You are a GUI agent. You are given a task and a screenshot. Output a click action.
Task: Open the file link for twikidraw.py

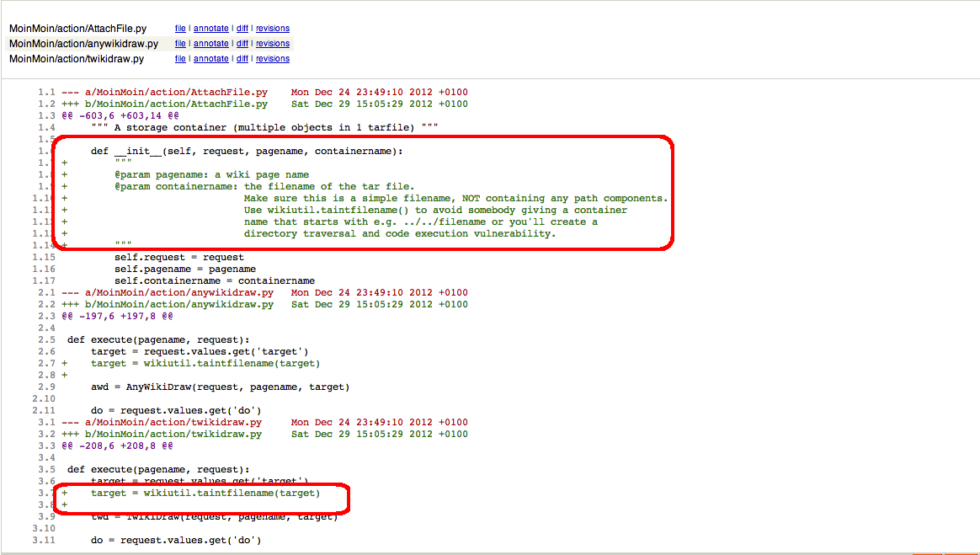[180, 59]
